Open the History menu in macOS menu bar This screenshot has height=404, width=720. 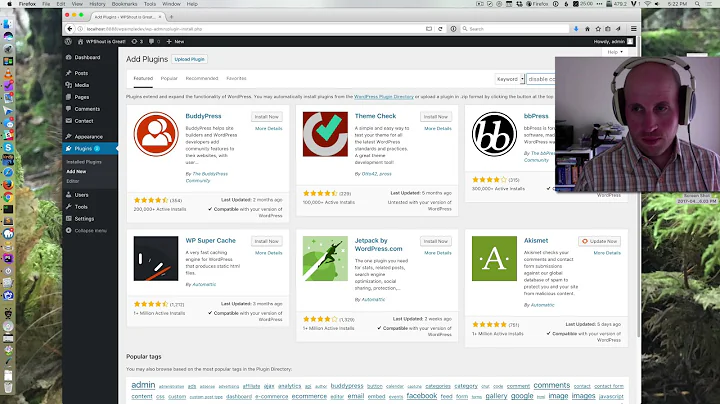[97, 4]
